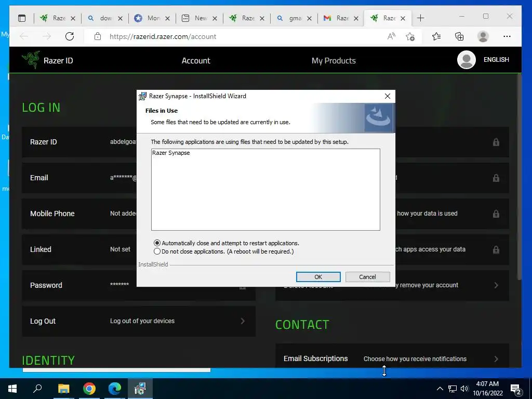Click the profile avatar in Razer header
The image size is (532, 399).
(x=466, y=60)
